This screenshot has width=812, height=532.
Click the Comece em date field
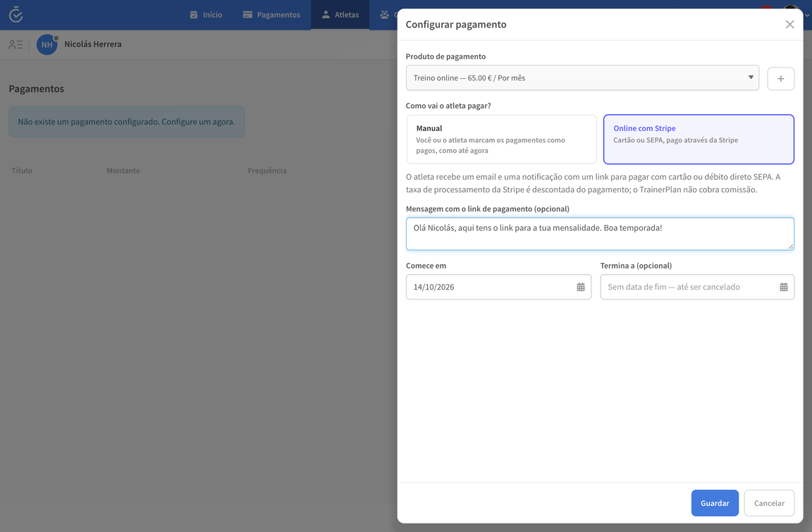click(x=498, y=287)
